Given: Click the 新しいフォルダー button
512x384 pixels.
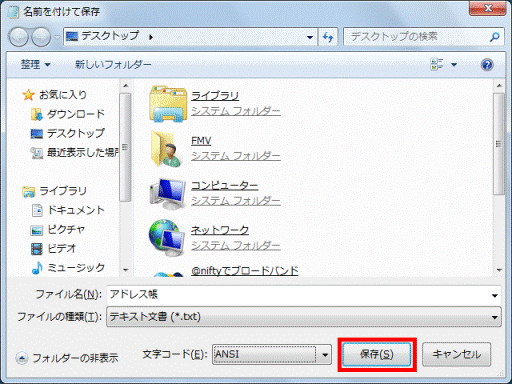Looking at the screenshot, I should click(113, 64).
